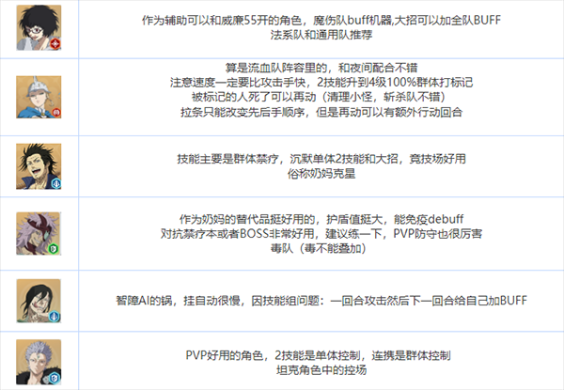Open the laughing spiky-haired character portrait
The width and height of the screenshot is (564, 390).
point(38,166)
